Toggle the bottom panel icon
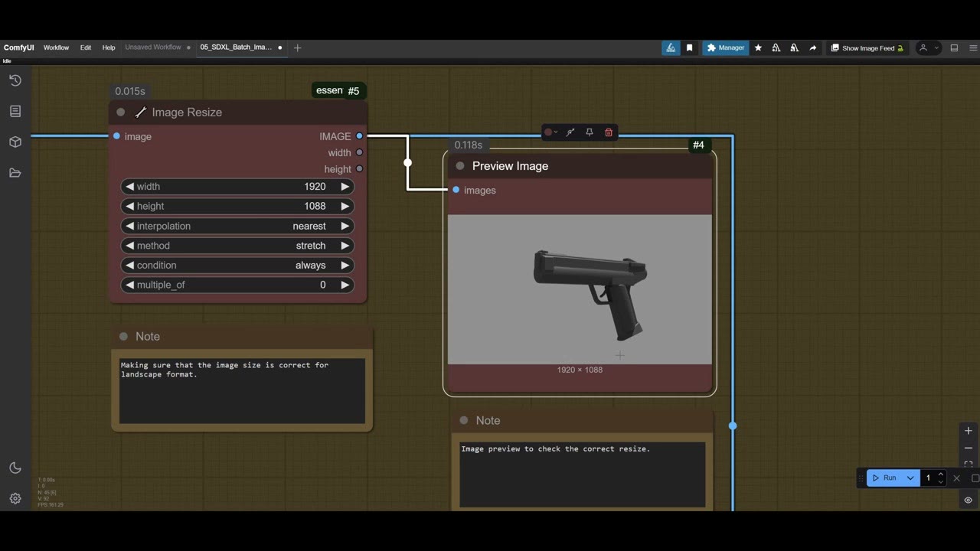Image resolution: width=980 pixels, height=551 pixels. coord(954,47)
